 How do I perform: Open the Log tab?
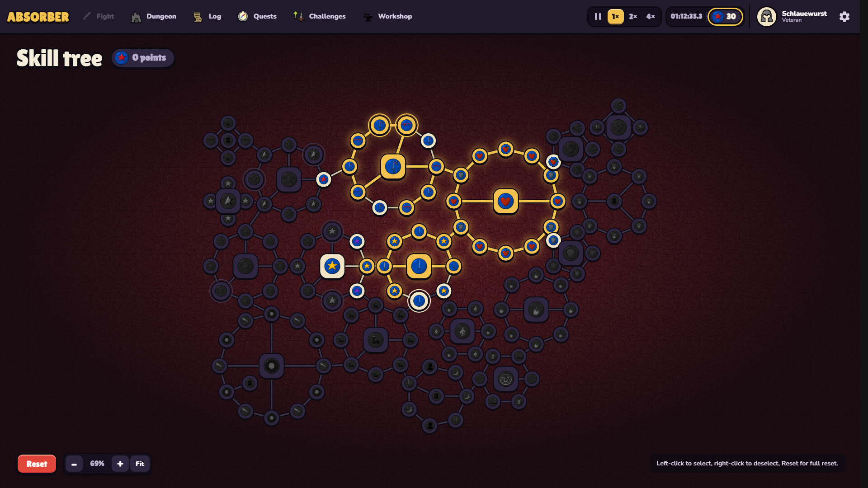208,16
